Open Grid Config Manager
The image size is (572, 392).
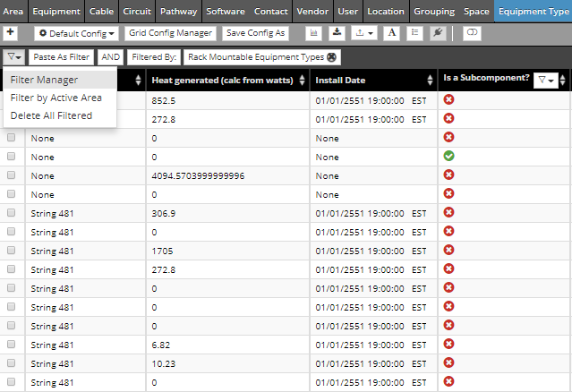[170, 33]
